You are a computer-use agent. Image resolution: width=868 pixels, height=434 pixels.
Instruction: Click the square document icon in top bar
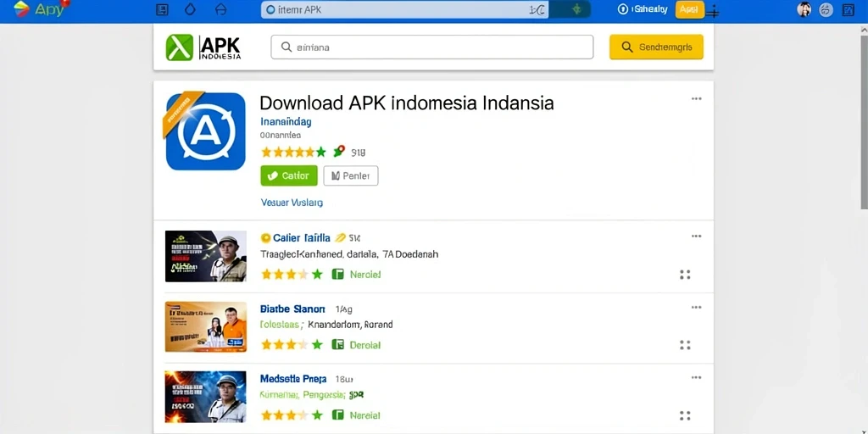[162, 9]
